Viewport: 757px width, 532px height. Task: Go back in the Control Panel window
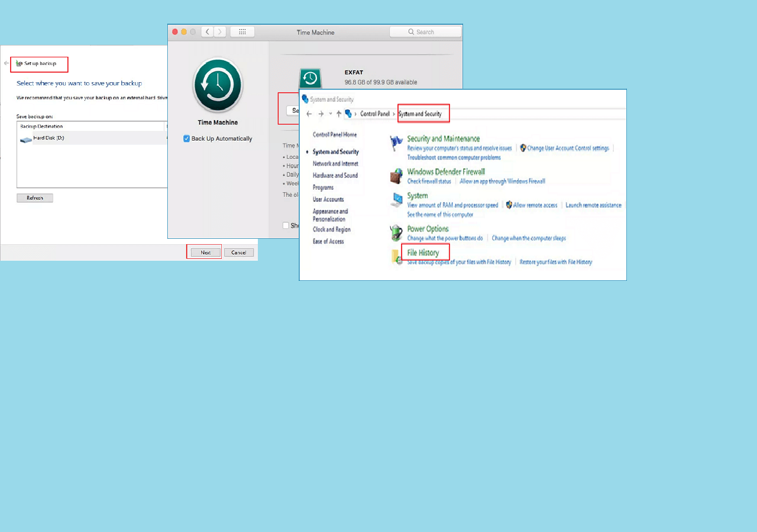[309, 114]
